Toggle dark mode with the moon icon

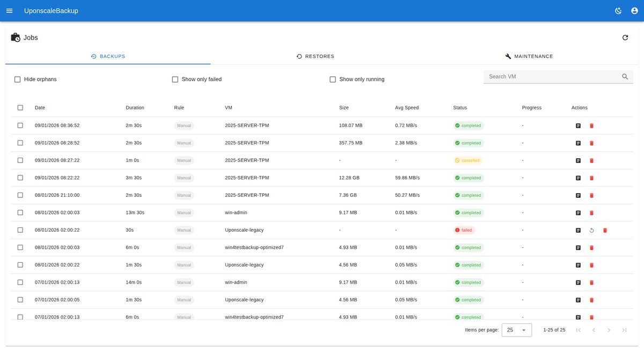[618, 11]
